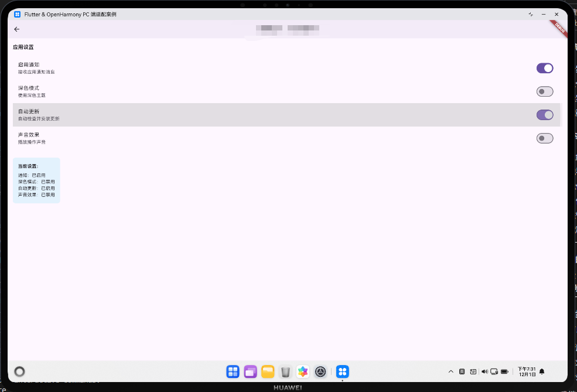Click the 当前设置 summary heading
The height and width of the screenshot is (392, 577).
click(x=28, y=166)
